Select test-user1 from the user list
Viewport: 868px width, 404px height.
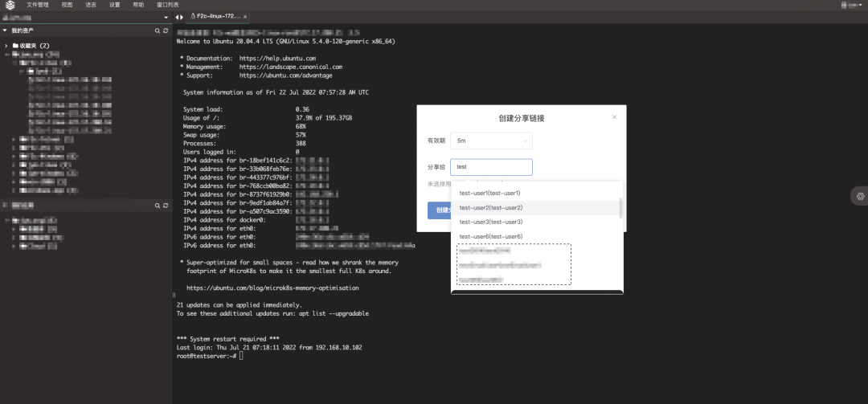[x=537, y=193]
